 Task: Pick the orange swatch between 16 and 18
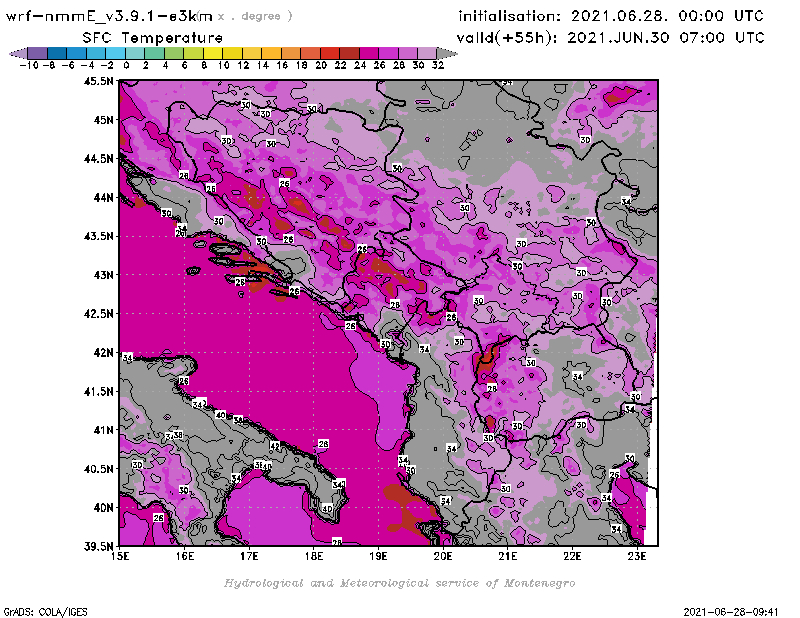pos(291,53)
